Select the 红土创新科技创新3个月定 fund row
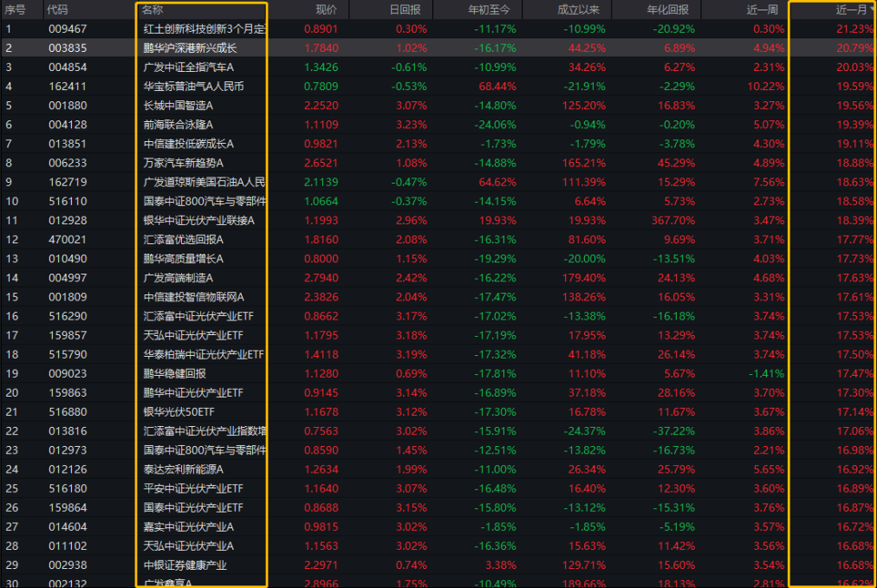The image size is (877, 588). [x=205, y=29]
